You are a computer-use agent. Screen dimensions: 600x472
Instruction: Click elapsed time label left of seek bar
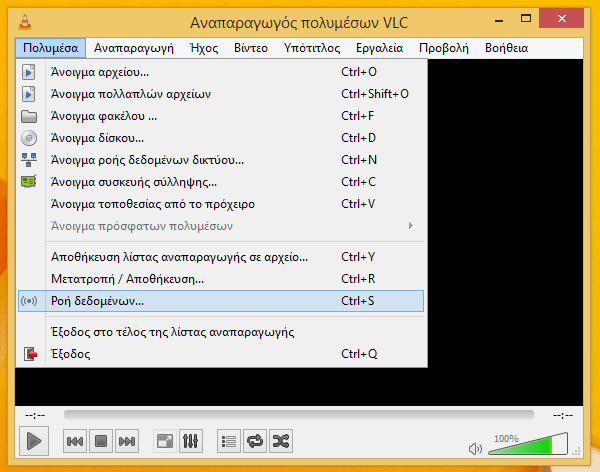click(x=35, y=415)
